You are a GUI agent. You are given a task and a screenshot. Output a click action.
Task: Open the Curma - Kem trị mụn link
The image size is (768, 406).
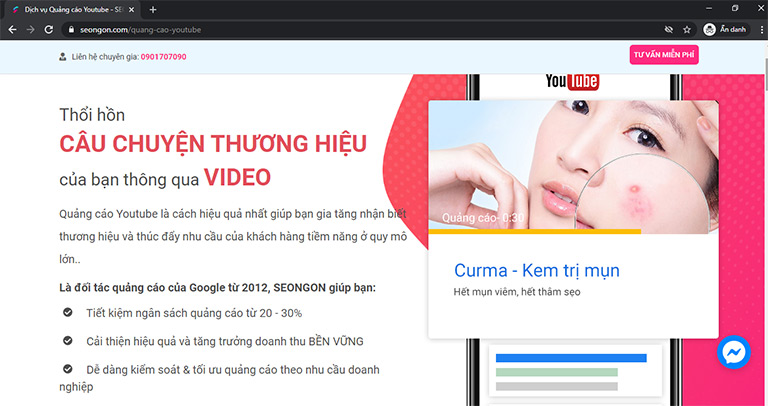click(x=537, y=270)
